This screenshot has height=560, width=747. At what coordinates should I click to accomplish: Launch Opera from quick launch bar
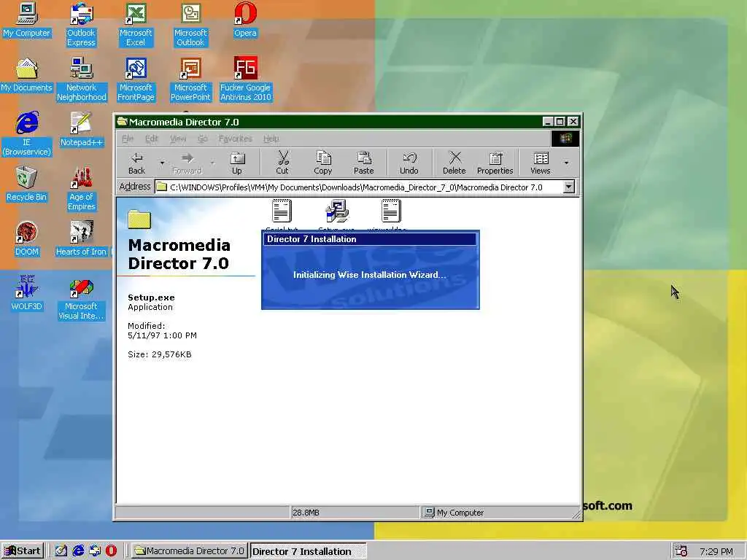111,551
